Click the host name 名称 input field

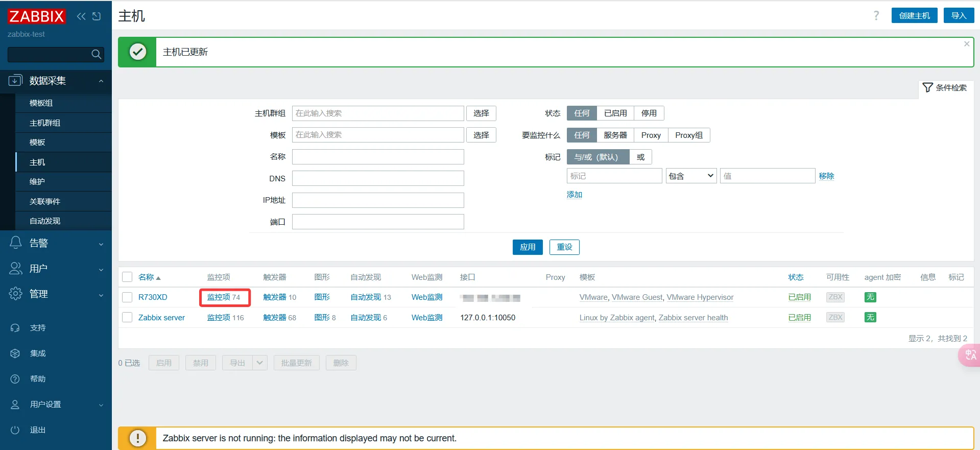(378, 157)
